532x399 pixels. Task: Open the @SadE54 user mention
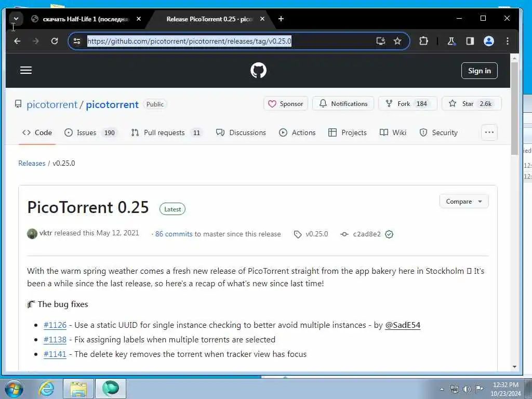pos(403,325)
